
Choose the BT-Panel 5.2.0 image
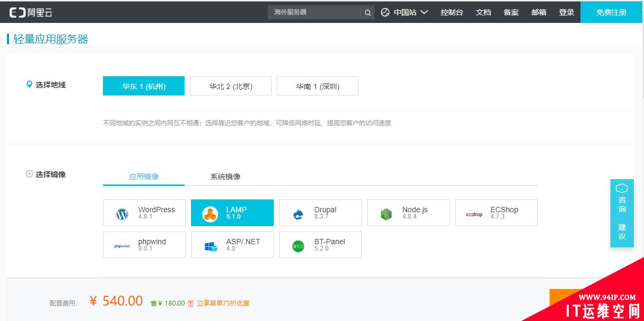point(320,245)
